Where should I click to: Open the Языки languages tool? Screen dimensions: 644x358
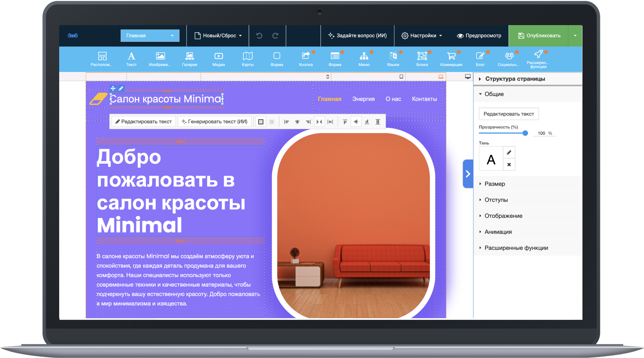(x=393, y=59)
